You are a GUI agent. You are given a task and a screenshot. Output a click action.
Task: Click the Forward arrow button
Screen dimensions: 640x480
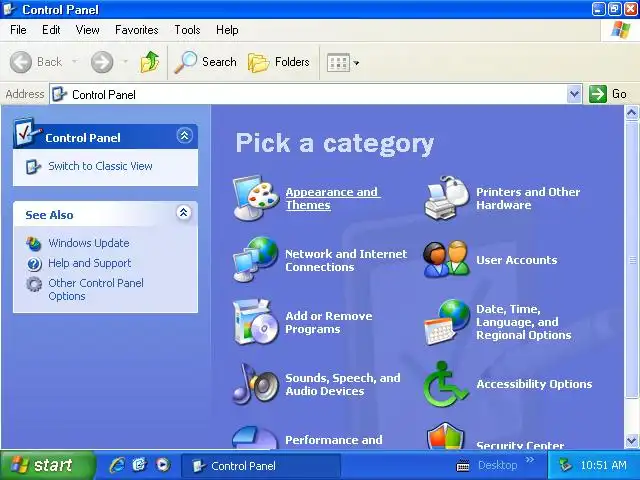(102, 62)
